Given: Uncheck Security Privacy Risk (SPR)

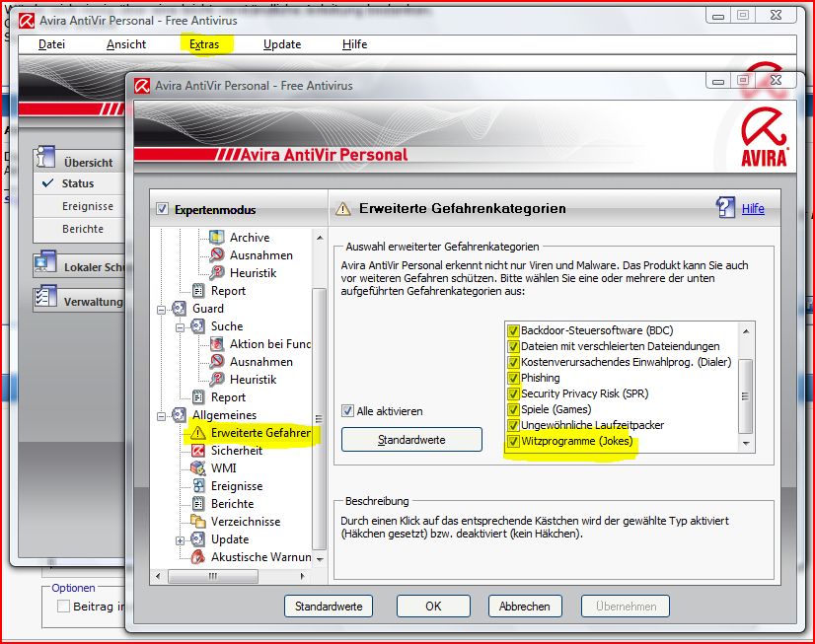Looking at the screenshot, I should 513,394.
